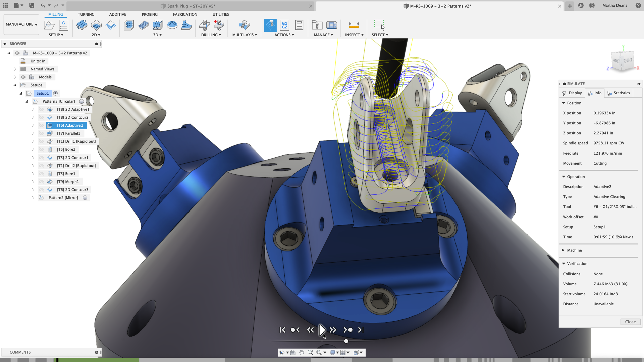Toggle visibility eye for Models
This screenshot has width=644, height=362.
tap(23, 77)
